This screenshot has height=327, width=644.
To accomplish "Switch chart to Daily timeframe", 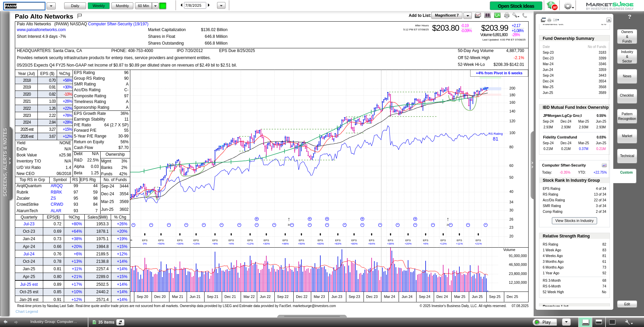I will [75, 6].
